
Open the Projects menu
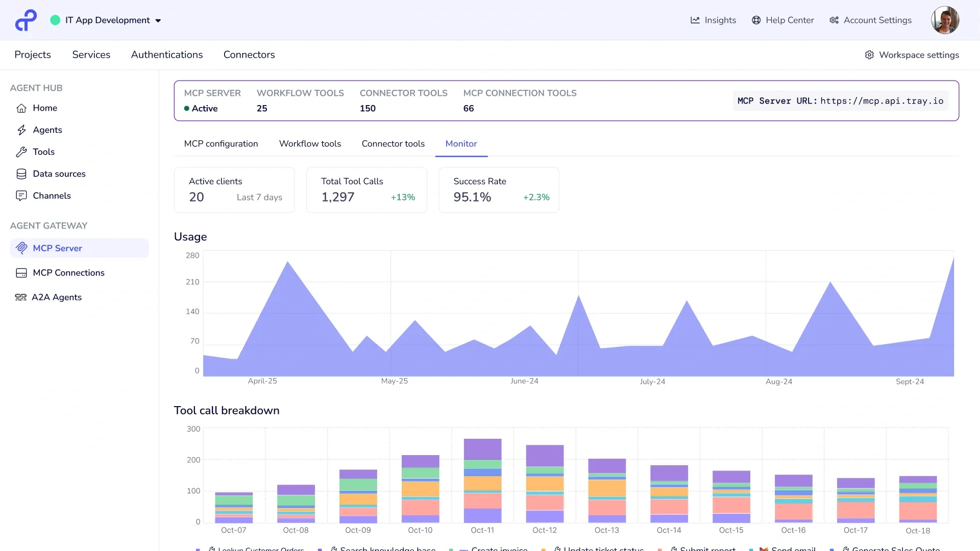coord(33,55)
